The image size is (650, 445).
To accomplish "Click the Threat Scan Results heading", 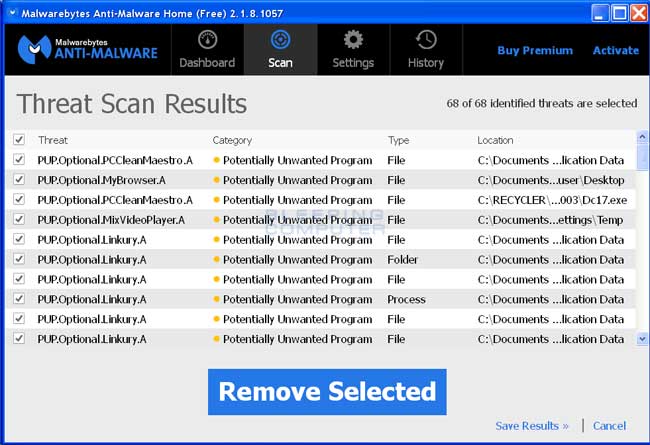I will click(x=132, y=104).
